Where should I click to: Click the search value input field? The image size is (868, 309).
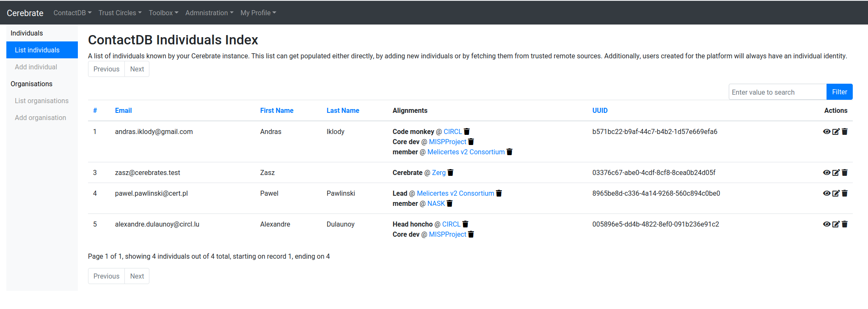point(777,92)
